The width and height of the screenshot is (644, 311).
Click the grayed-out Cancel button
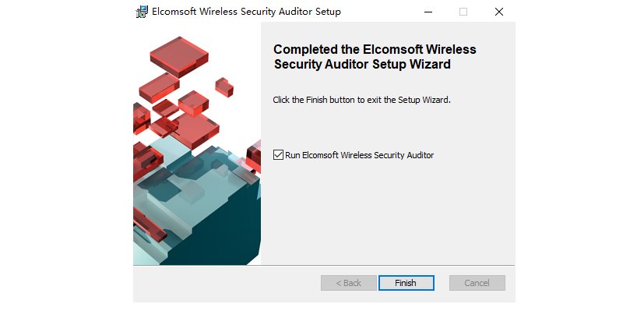point(477,283)
